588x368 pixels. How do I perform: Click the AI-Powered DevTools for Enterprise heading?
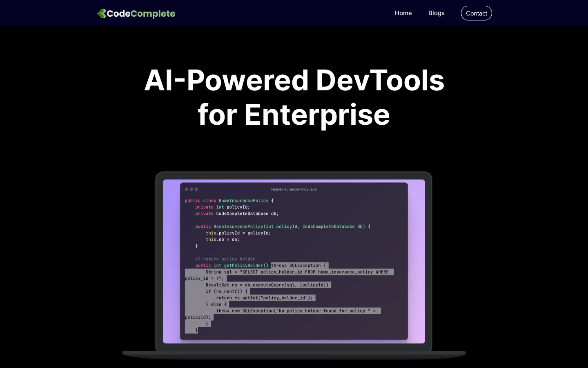coord(294,97)
